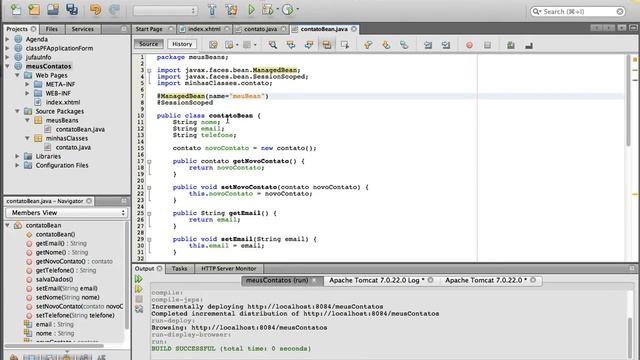Toggle Highlight Search in editor toolbar

pos(327,45)
